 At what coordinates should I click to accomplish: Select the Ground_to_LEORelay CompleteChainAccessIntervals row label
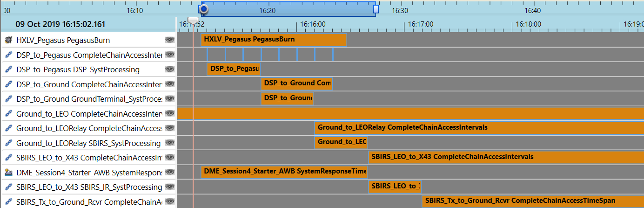click(x=89, y=128)
